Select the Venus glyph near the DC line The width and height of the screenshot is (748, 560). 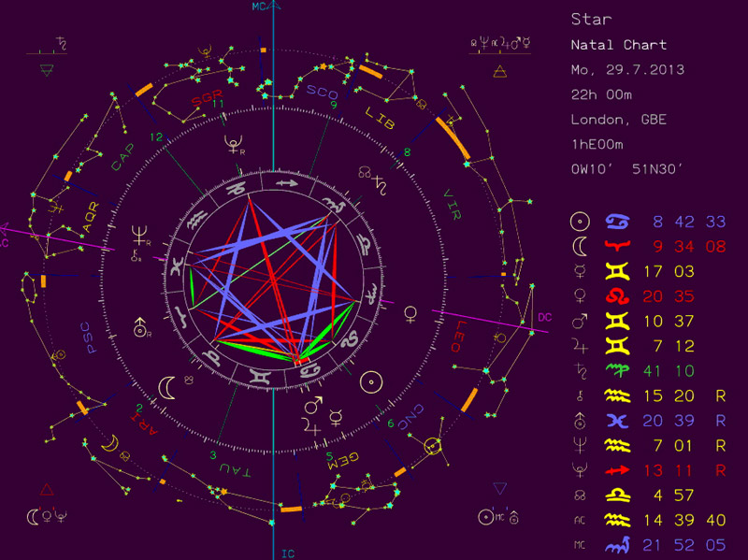410,310
